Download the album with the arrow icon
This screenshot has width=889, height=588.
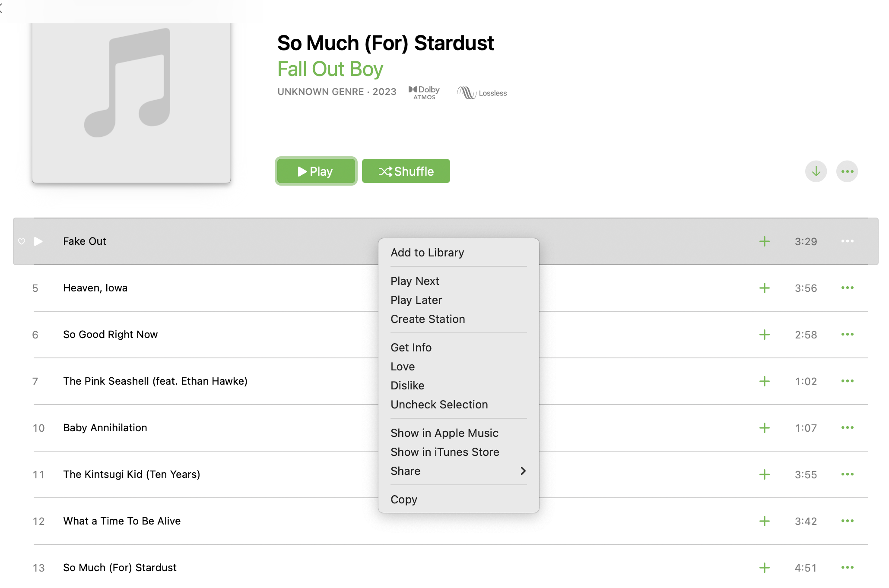coord(816,171)
